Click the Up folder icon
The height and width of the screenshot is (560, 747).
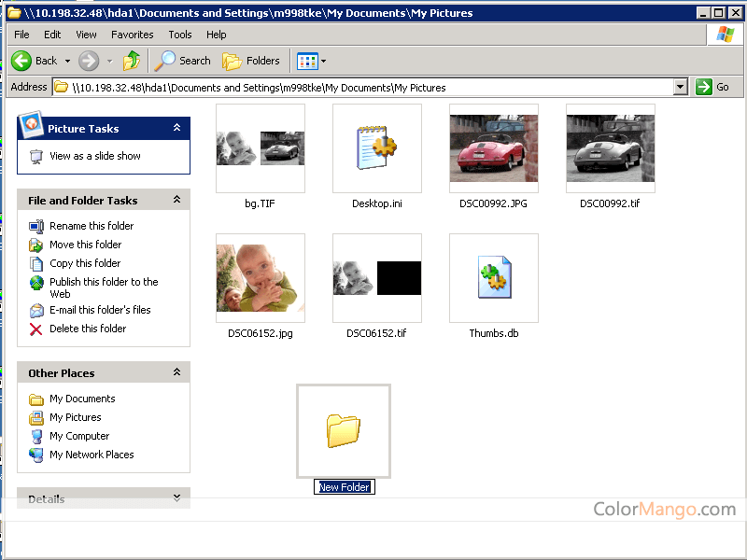tap(132, 61)
